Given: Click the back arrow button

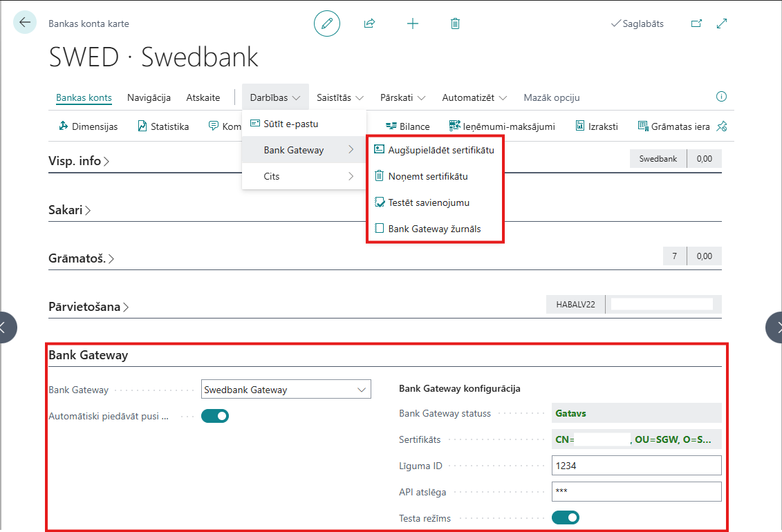Looking at the screenshot, I should (x=25, y=23).
